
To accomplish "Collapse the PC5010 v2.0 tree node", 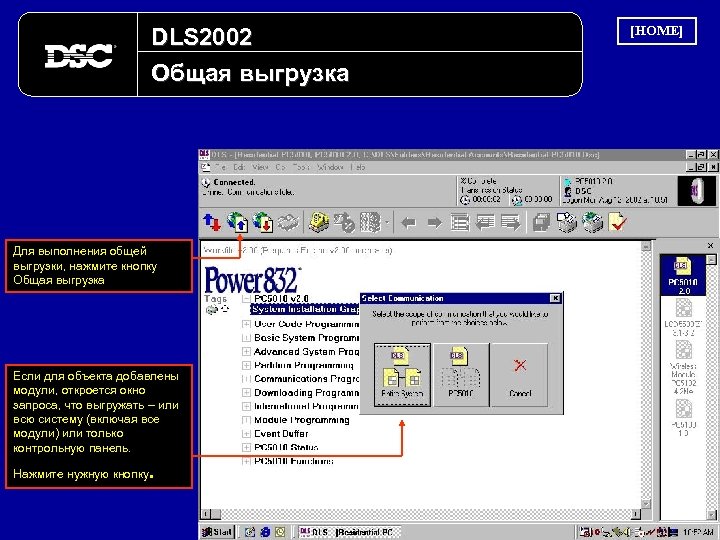I will click(246, 298).
